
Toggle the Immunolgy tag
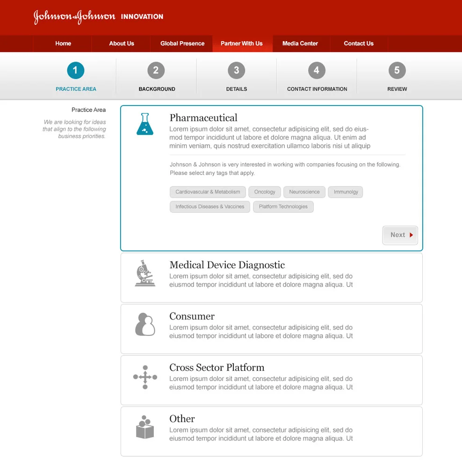(x=346, y=192)
